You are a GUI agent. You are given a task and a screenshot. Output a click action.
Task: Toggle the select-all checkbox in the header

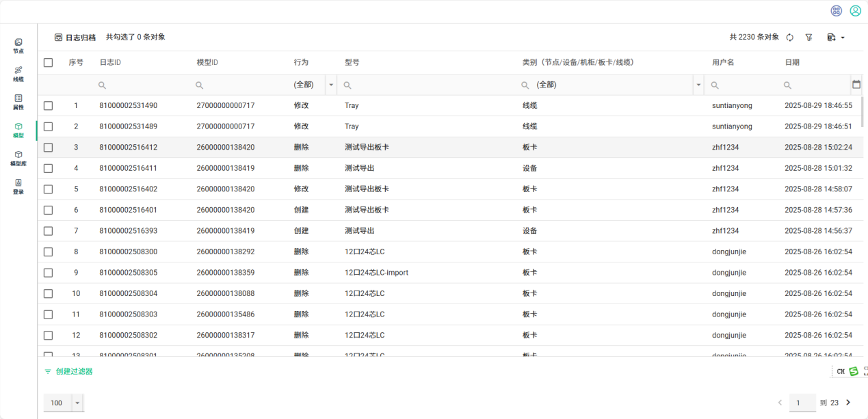click(48, 62)
